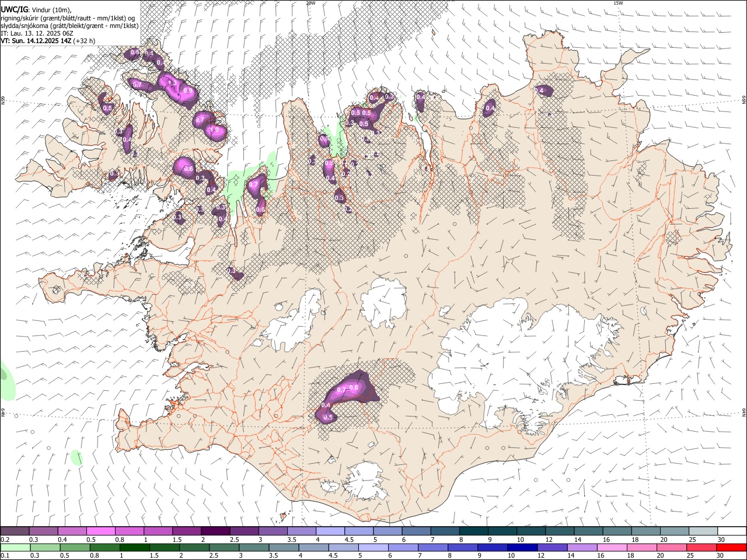747x560 pixels.
Task: Click the '1.3' precipitation value in Westfjords
Action: click(x=172, y=83)
